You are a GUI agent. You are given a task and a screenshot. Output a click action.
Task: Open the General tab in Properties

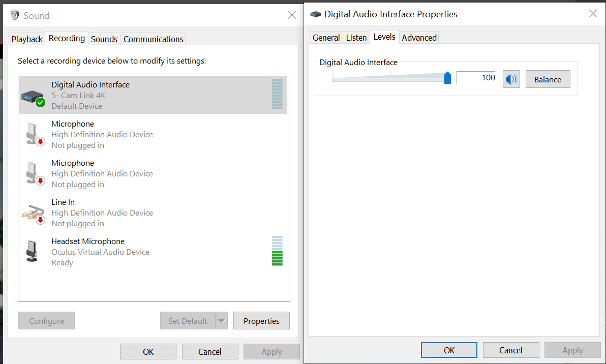point(326,38)
